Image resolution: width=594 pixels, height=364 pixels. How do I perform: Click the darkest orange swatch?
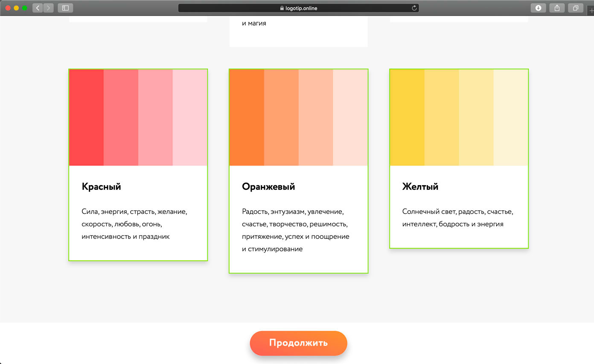tap(247, 117)
